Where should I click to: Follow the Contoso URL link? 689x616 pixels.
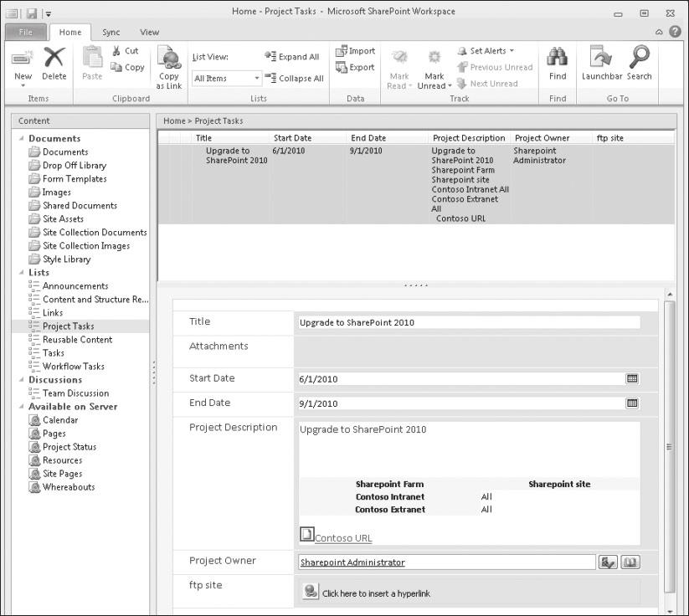(x=343, y=538)
